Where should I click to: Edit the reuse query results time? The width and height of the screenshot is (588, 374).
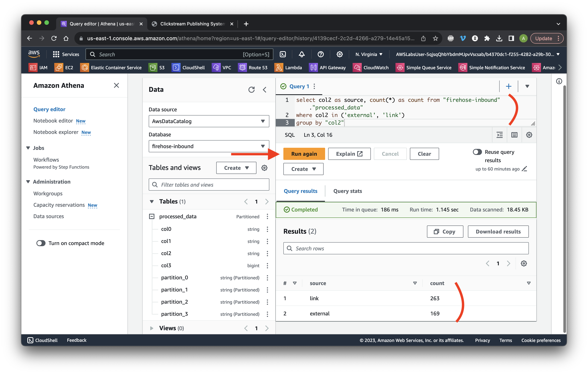(x=524, y=169)
